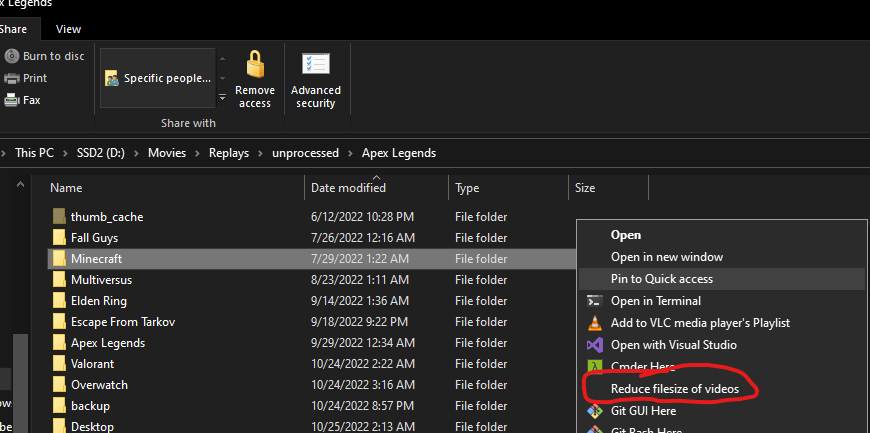Viewport: 870px width, 433px height.
Task: Choose Open with Visual Studio
Action: (721, 345)
